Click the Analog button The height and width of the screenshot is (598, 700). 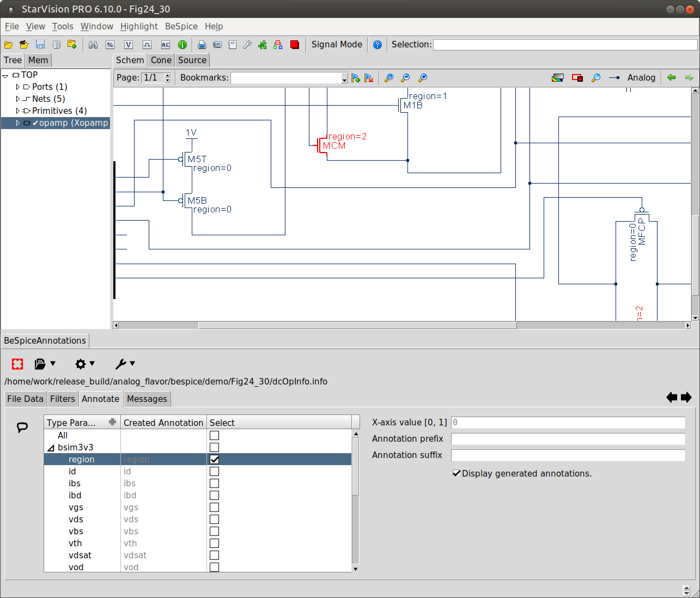[x=641, y=77]
